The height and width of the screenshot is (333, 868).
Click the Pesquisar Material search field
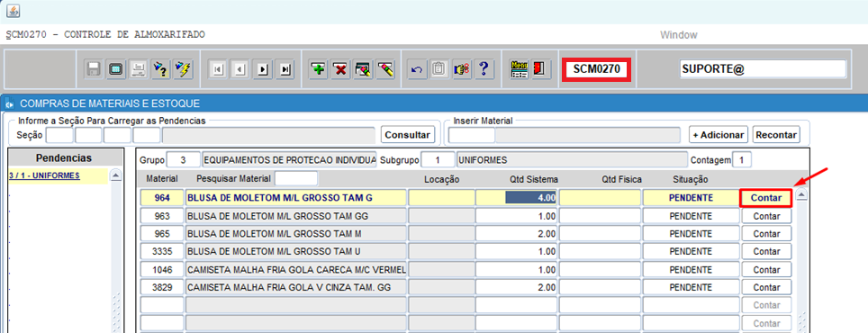[x=296, y=179]
